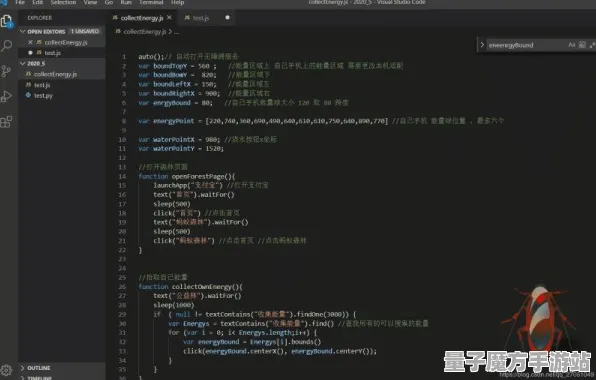This screenshot has height=380, width=596.
Task: Switch to the collectEnergy.js editor tab
Action: point(142,17)
